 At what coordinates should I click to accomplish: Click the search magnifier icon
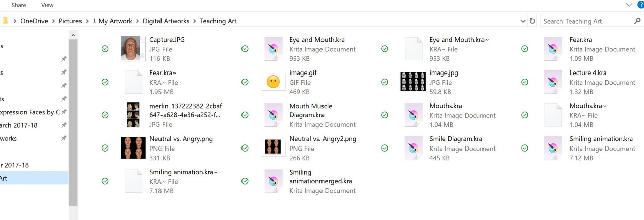coord(638,21)
